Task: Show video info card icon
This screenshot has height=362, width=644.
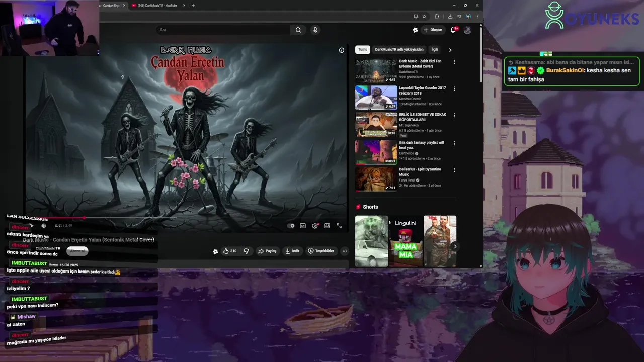Action: click(342, 50)
